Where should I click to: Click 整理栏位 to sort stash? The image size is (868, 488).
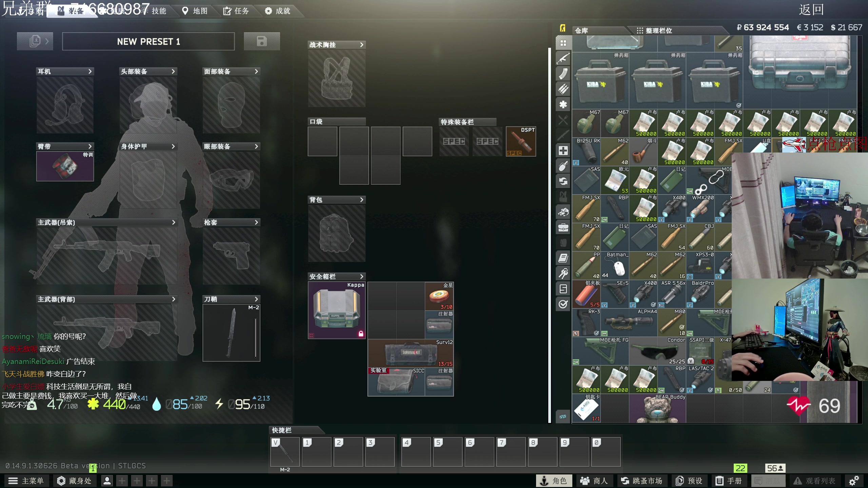(x=654, y=30)
